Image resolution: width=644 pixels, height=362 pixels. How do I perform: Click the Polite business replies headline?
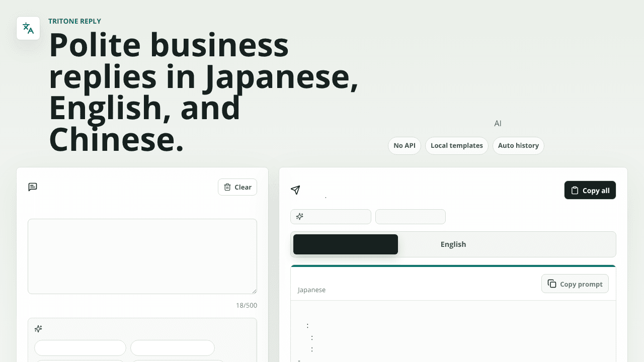204,92
